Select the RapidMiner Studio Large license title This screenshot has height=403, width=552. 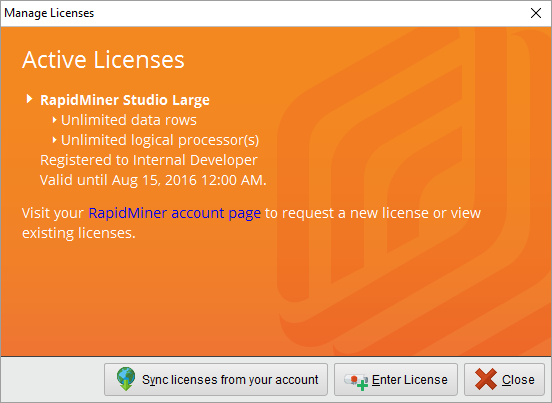pos(125,100)
